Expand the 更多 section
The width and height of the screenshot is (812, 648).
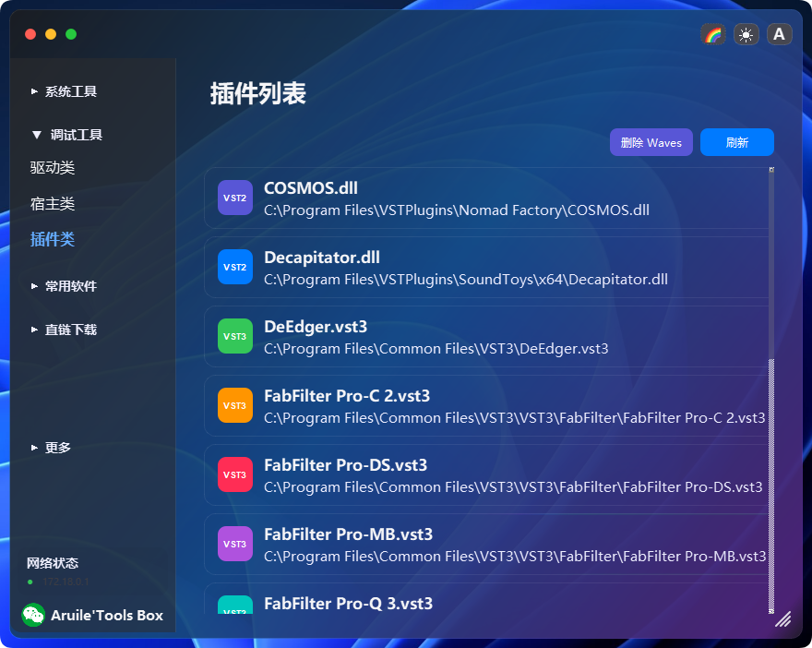point(51,448)
